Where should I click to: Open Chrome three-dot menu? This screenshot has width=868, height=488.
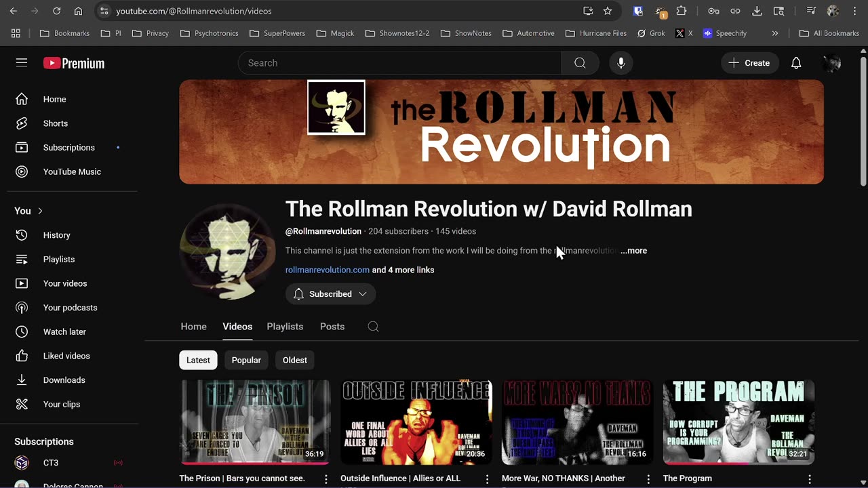(854, 11)
